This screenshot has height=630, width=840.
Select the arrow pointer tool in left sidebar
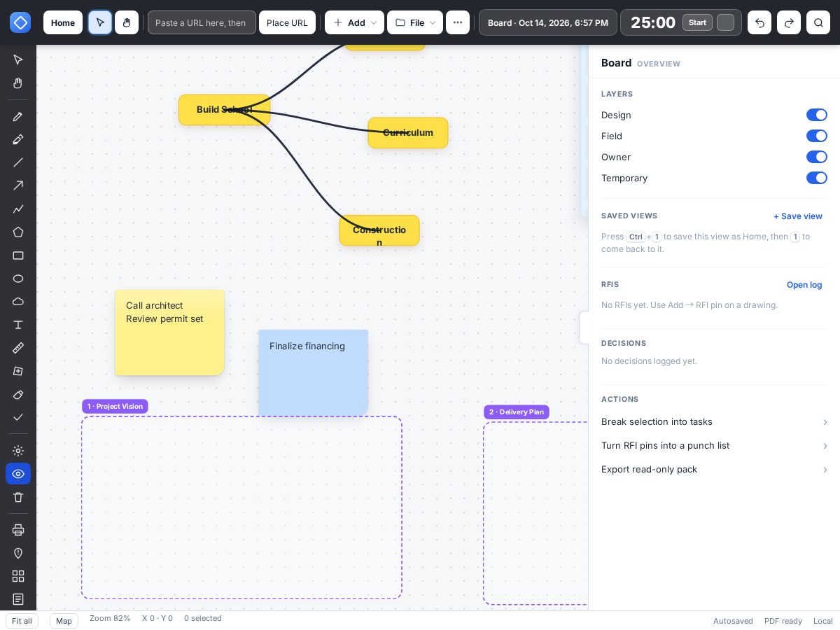[18, 59]
